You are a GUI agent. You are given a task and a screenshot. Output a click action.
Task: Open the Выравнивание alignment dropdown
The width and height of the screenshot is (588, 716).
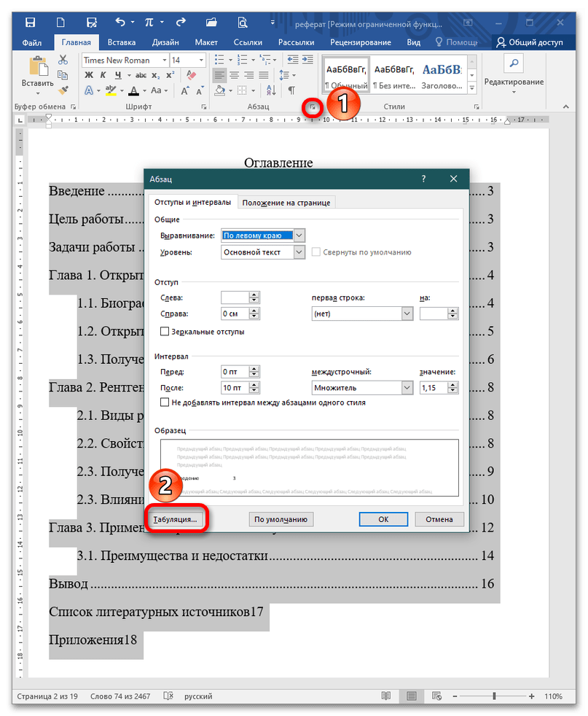[299, 236]
